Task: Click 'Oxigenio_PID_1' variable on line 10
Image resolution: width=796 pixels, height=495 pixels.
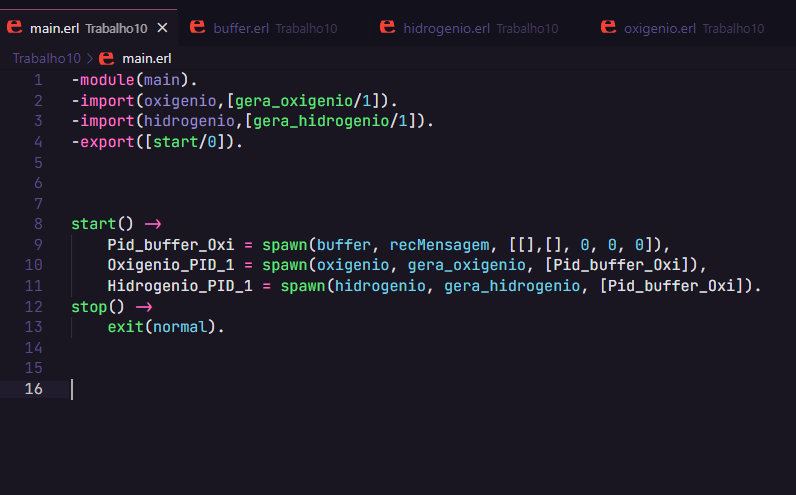Action: (x=171, y=265)
